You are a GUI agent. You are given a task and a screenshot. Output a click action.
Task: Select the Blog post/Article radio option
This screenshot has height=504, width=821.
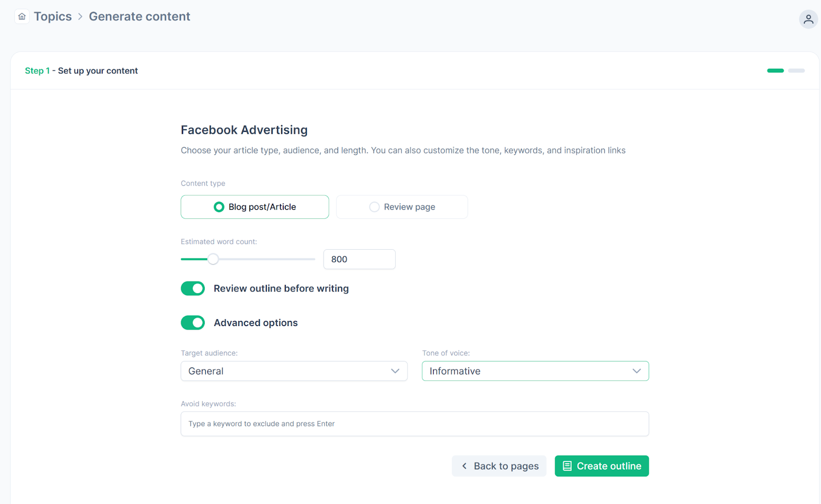tap(219, 207)
